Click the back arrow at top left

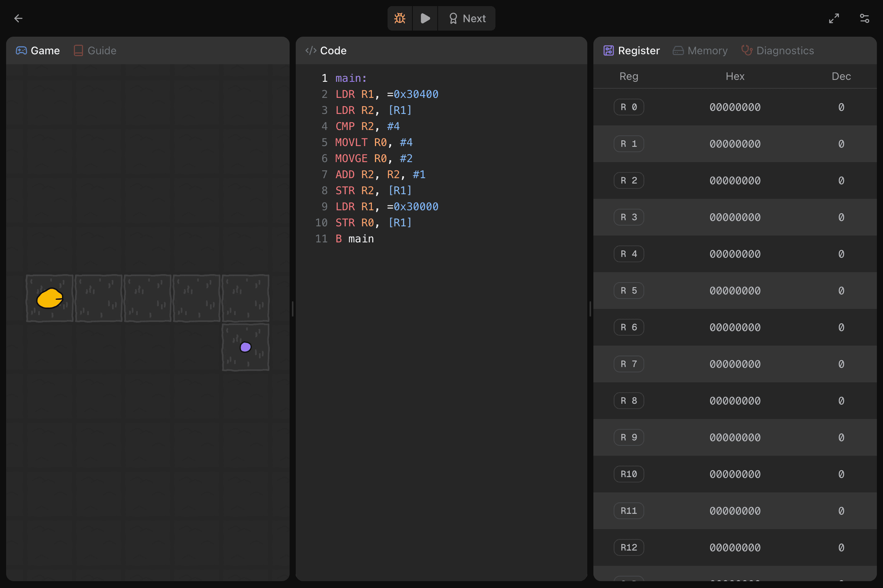18,18
